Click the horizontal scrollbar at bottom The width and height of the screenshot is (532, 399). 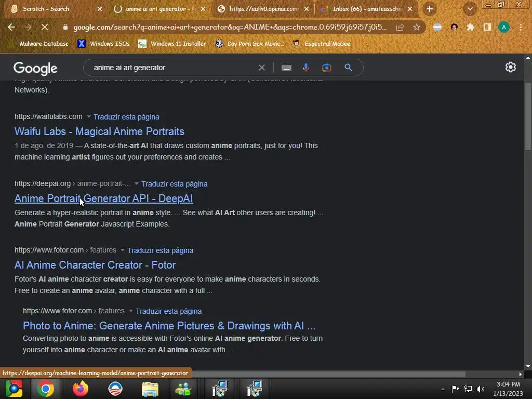click(329, 374)
